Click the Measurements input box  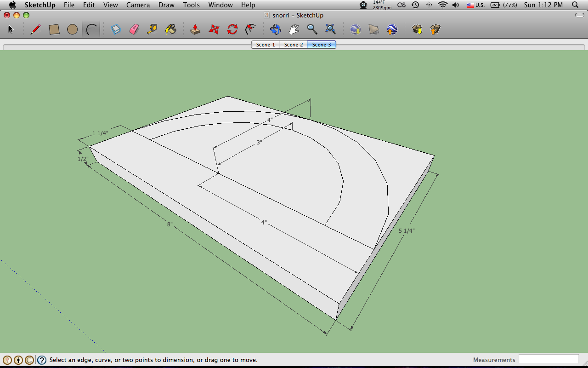548,359
